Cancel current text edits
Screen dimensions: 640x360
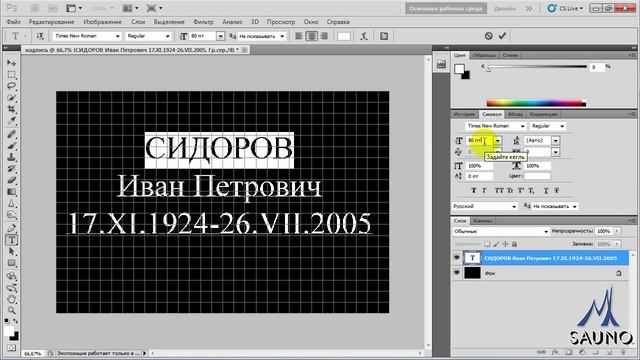click(489, 36)
